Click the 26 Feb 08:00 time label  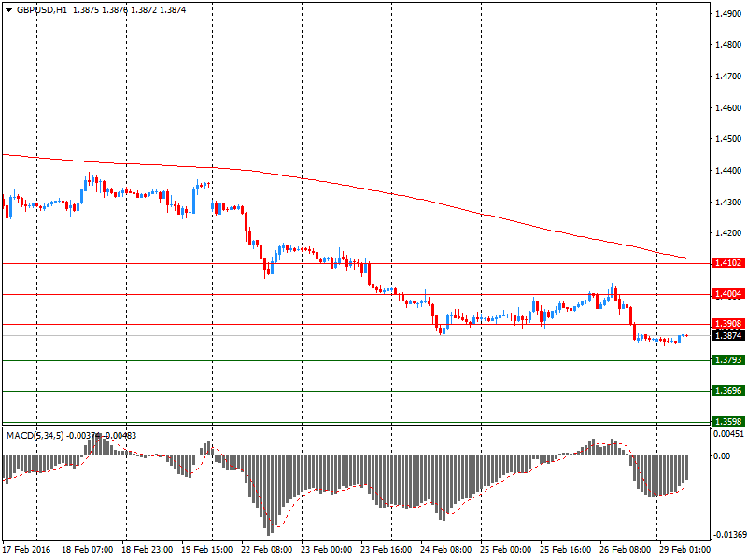[625, 549]
